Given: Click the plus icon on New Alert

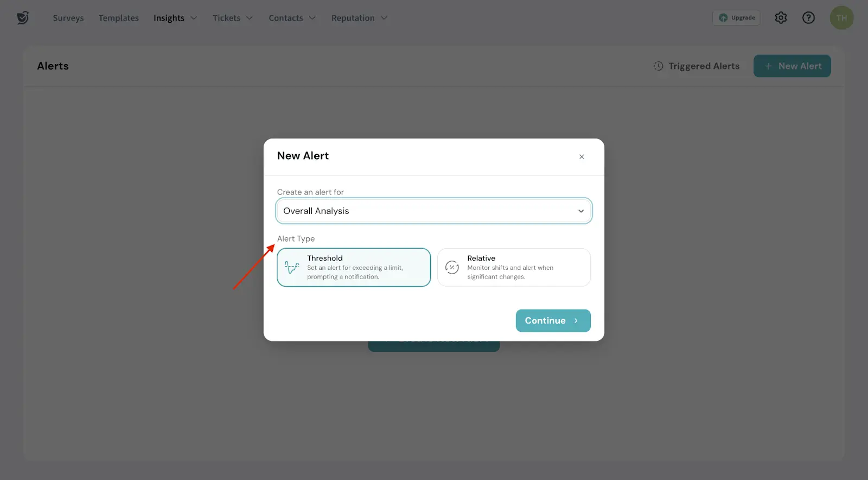Looking at the screenshot, I should coord(768,66).
